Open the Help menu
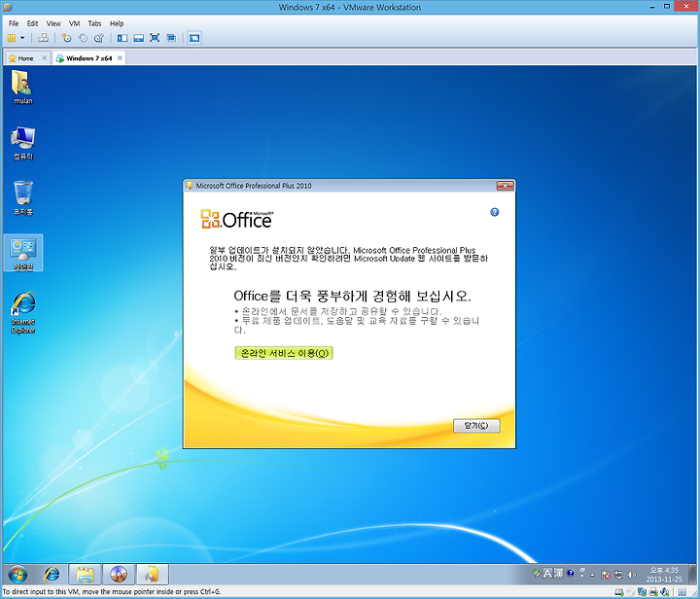This screenshot has width=700, height=599. coord(117,23)
